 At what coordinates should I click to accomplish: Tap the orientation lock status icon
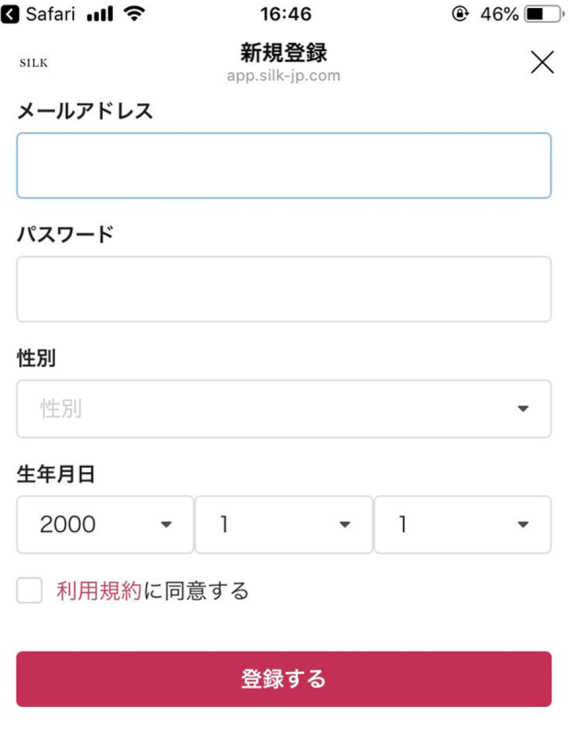pyautogui.click(x=460, y=14)
